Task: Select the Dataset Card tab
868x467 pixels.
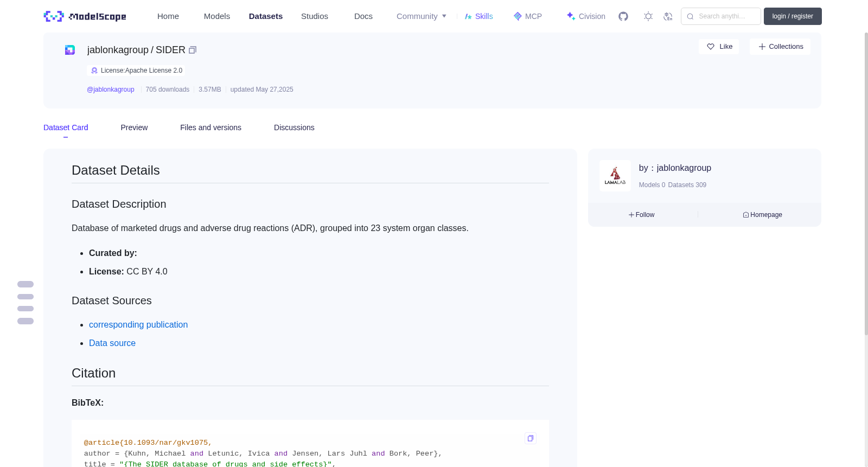Action: (x=66, y=127)
